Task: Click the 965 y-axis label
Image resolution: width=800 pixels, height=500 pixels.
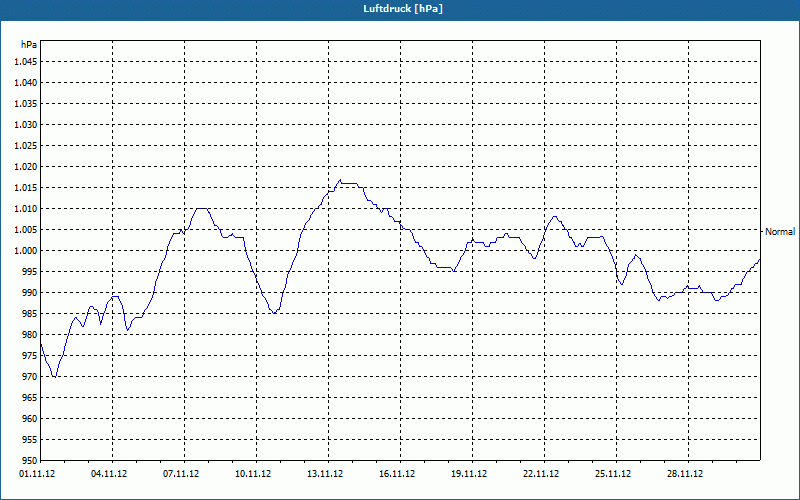Action: (30, 397)
